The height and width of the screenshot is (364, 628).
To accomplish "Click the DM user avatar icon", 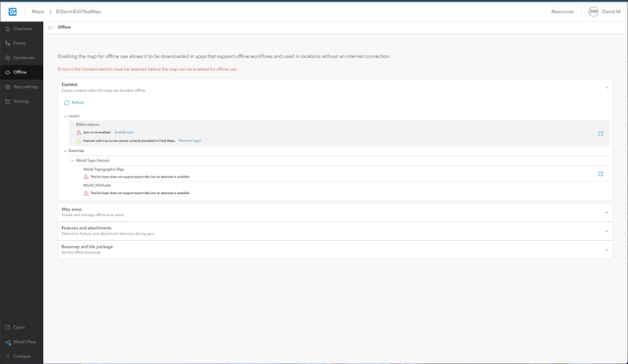I will [593, 12].
